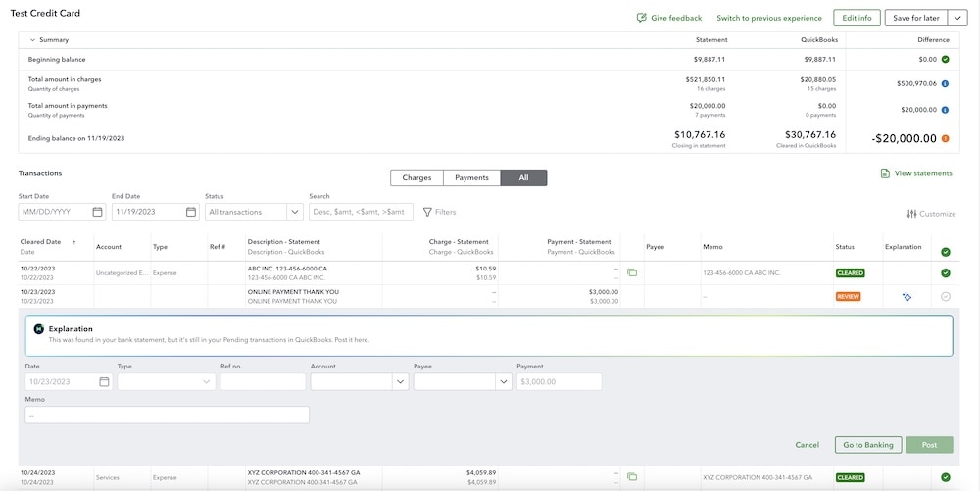This screenshot has height=491, width=980.
Task: Click the View statements document icon
Action: pos(885,173)
